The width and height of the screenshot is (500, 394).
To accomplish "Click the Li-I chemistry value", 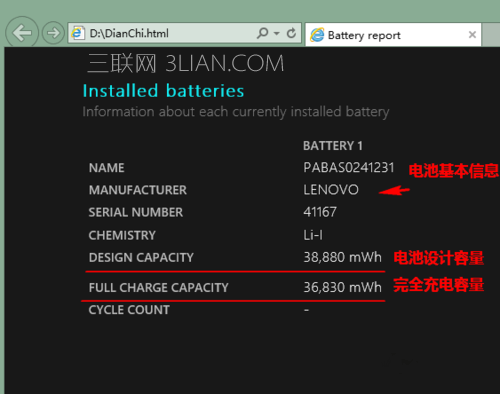I will click(x=313, y=235).
